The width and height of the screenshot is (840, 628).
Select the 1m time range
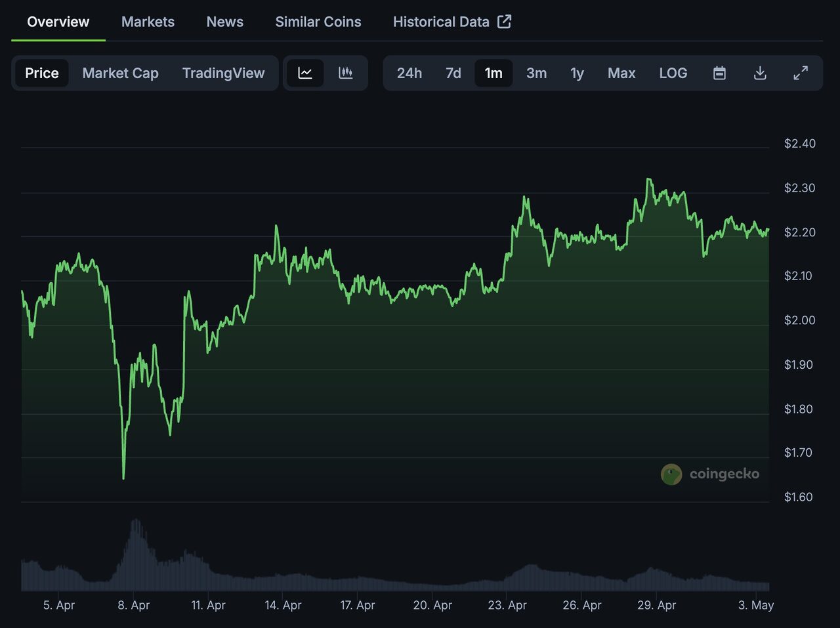(493, 73)
